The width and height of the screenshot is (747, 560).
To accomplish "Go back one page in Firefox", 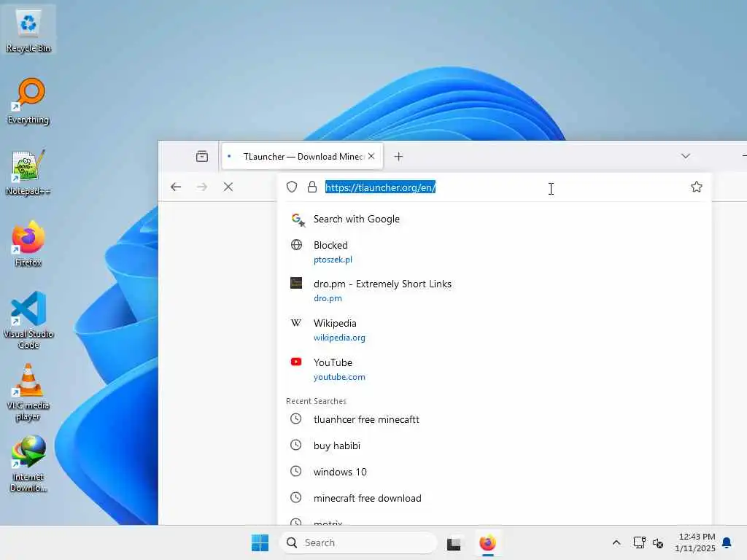I will click(x=176, y=187).
